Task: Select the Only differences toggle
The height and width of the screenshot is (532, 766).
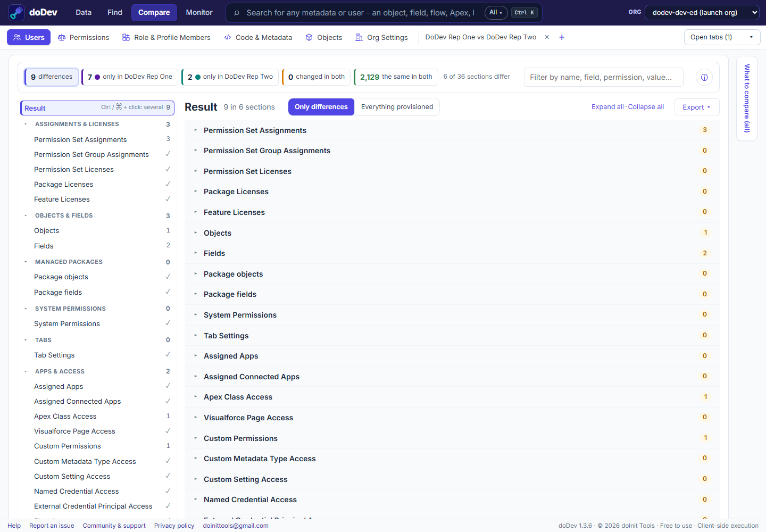Action: pos(321,107)
